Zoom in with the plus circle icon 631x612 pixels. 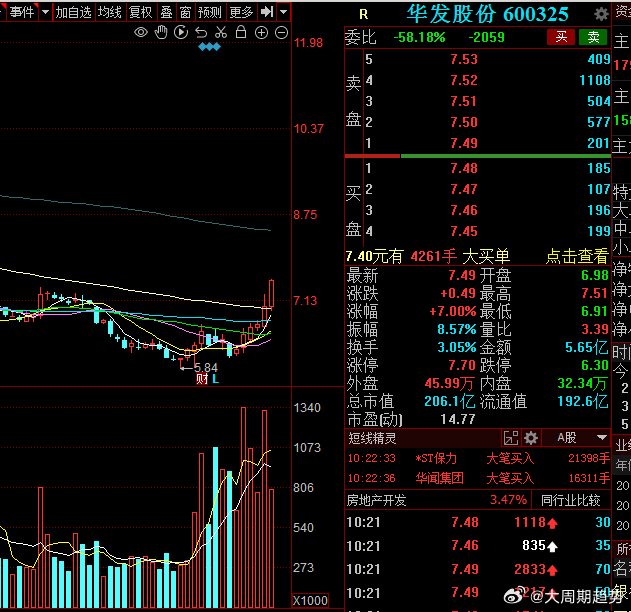262,33
